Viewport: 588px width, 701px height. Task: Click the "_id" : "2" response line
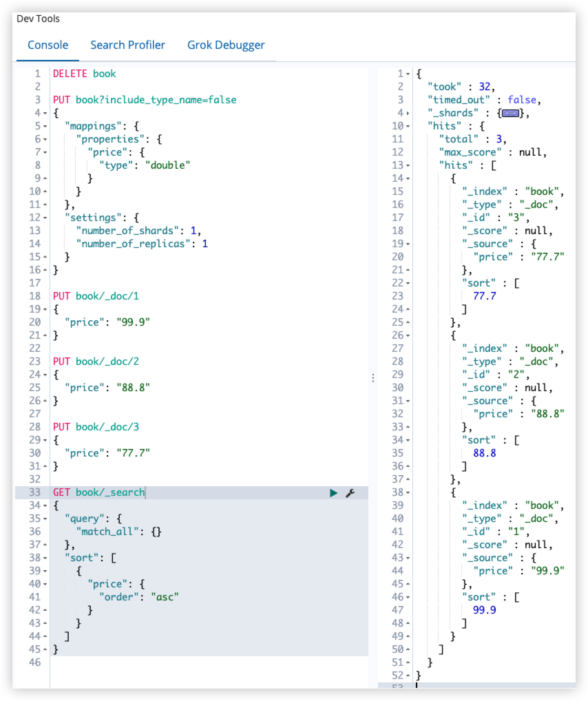(x=496, y=375)
